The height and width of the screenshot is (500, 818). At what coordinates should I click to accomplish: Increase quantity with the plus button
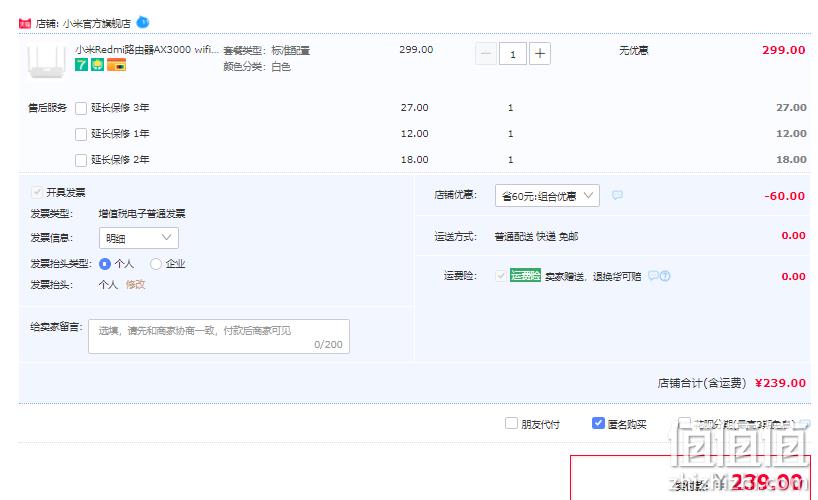540,54
